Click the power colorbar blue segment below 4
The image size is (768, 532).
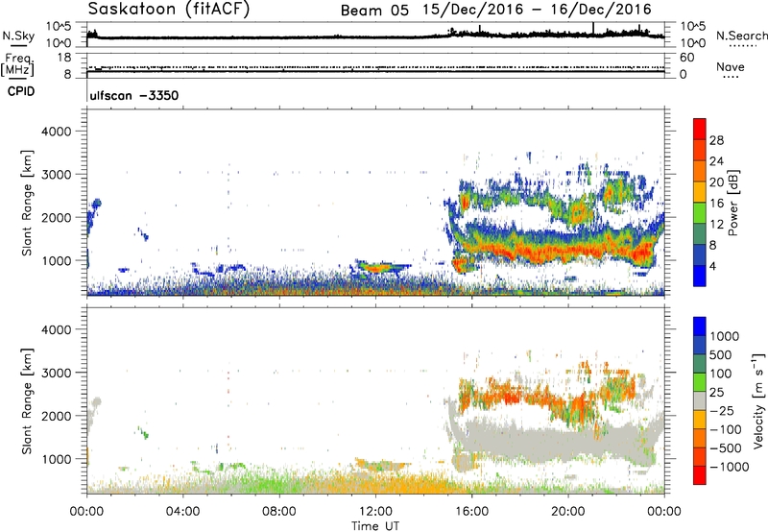pos(700,278)
